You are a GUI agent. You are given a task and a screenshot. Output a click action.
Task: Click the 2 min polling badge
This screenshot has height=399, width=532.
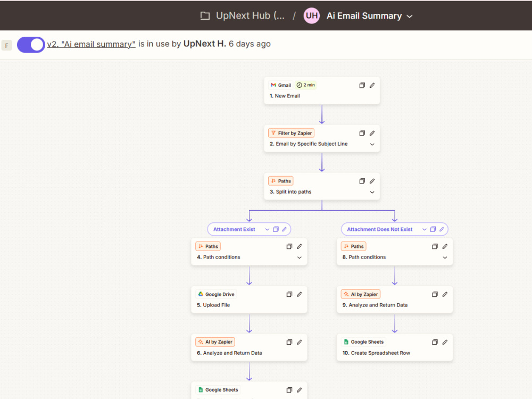(306, 85)
